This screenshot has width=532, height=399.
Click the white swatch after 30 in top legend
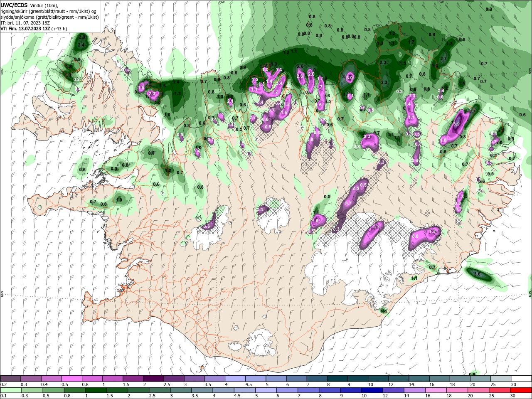(x=521, y=379)
